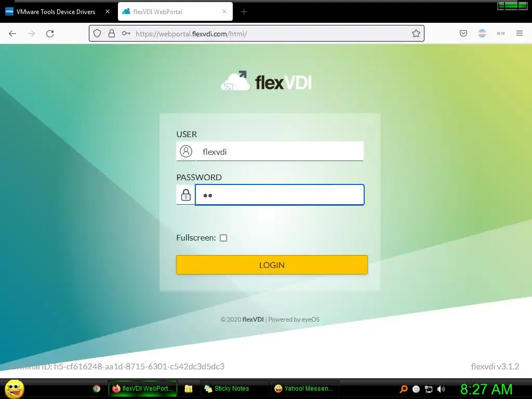Click the orange search tray icon

(404, 389)
